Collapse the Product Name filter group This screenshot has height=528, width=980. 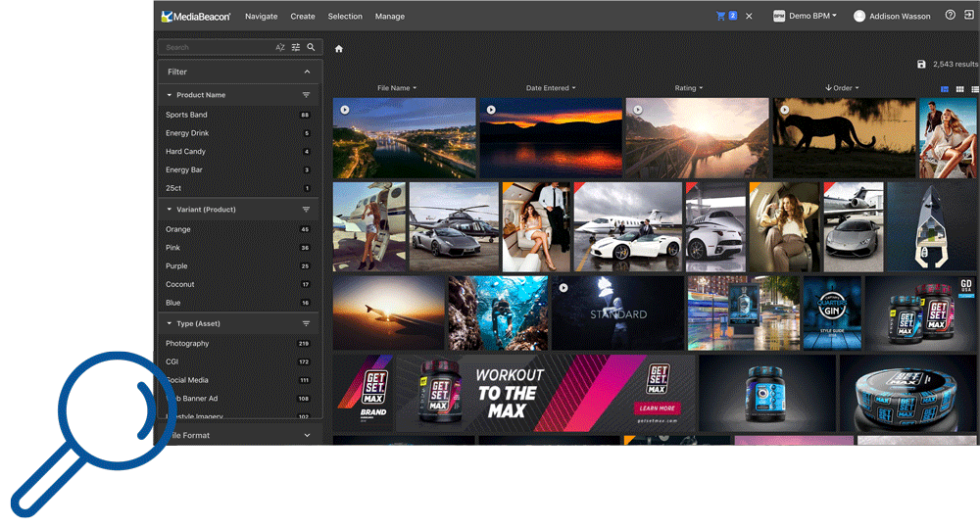tap(169, 95)
